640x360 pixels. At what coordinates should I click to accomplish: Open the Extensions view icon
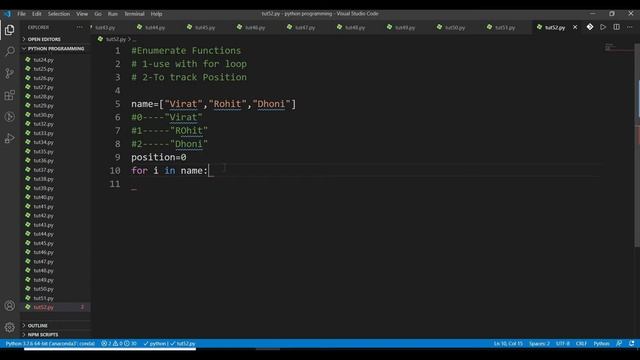[x=10, y=95]
